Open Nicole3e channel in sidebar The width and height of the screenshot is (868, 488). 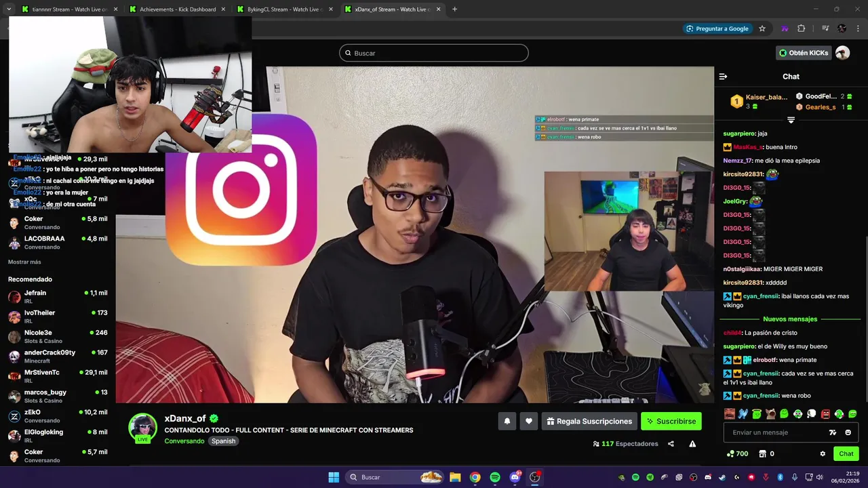pyautogui.click(x=58, y=336)
